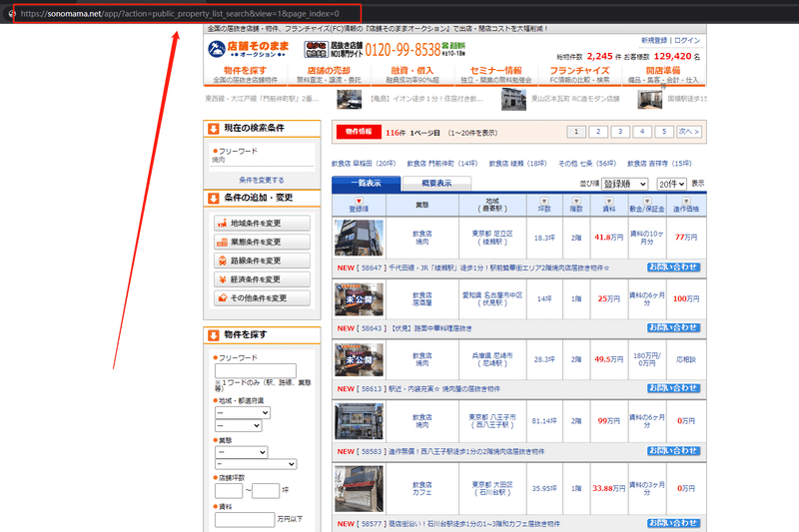The image size is (799, 532).
Task: Click the train icon on 路線条件を変更
Action: tap(222, 261)
